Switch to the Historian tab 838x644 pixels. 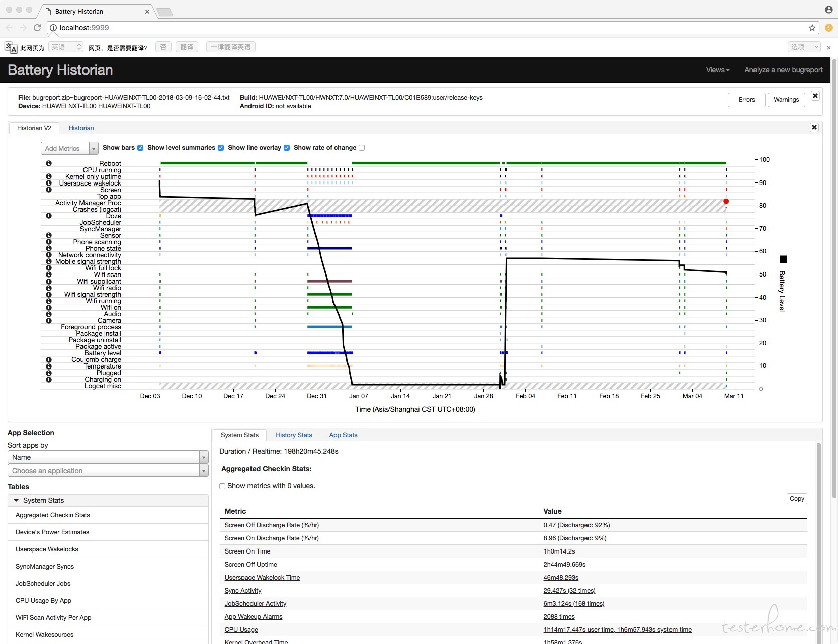(81, 128)
